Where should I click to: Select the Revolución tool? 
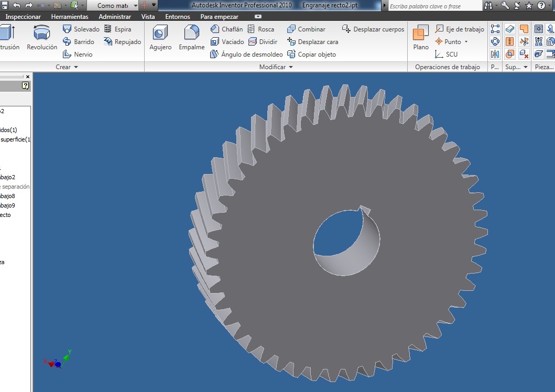pos(42,38)
